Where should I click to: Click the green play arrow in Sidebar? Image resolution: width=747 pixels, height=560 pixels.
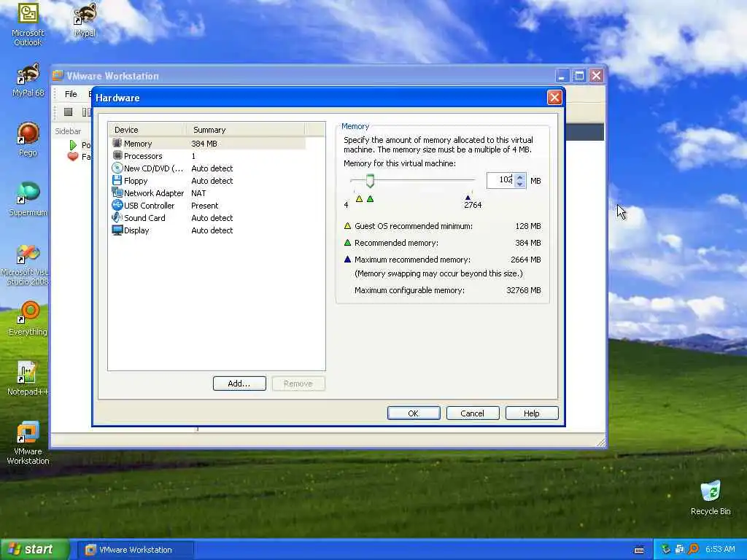point(74,145)
